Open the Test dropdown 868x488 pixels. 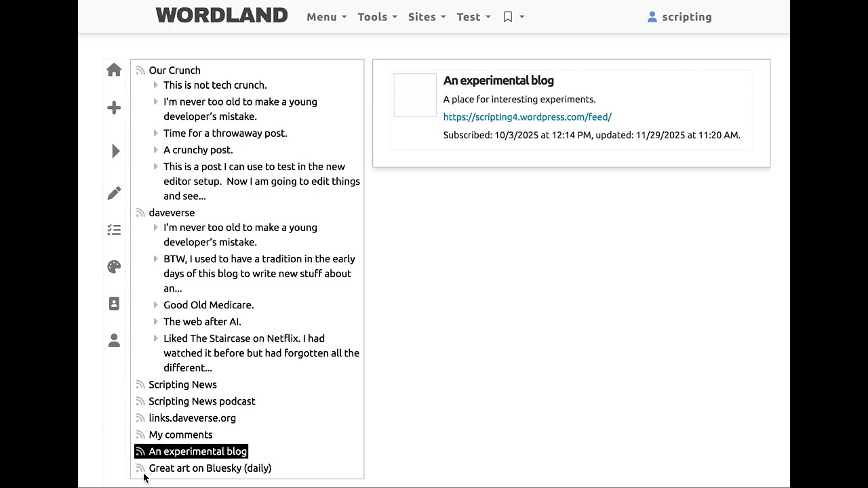[x=474, y=17]
